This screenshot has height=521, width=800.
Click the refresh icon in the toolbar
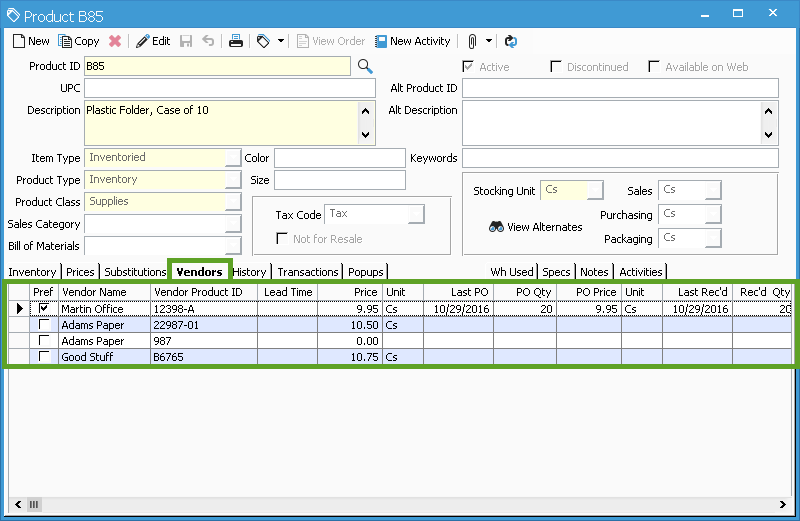511,41
